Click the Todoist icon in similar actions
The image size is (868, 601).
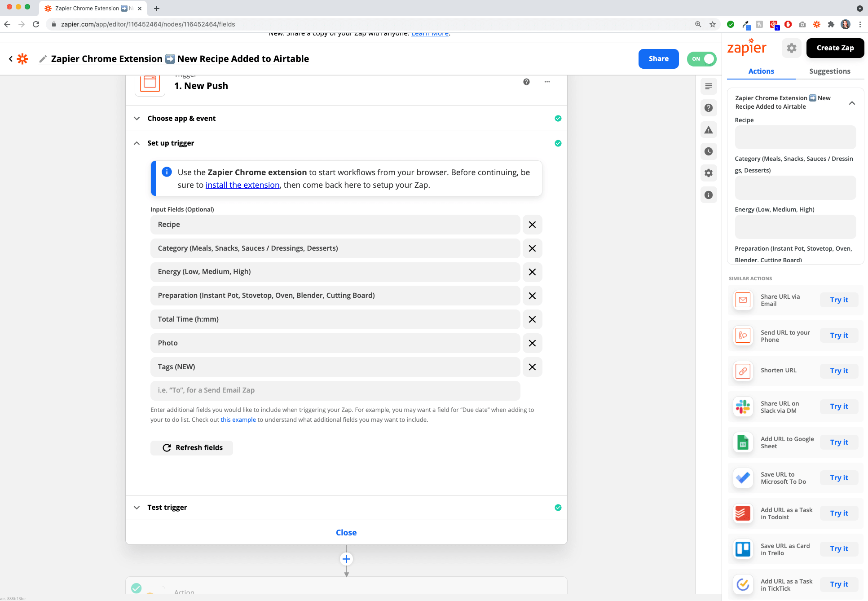(743, 513)
